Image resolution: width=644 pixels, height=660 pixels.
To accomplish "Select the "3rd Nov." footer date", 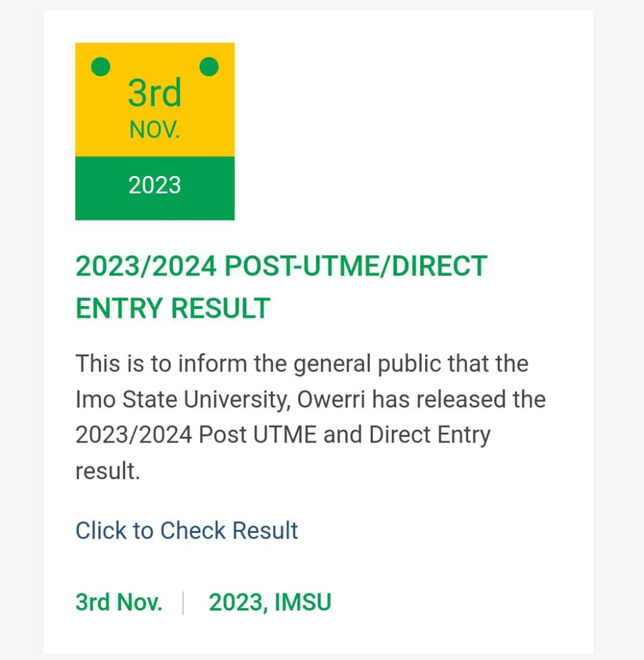I will (x=119, y=602).
